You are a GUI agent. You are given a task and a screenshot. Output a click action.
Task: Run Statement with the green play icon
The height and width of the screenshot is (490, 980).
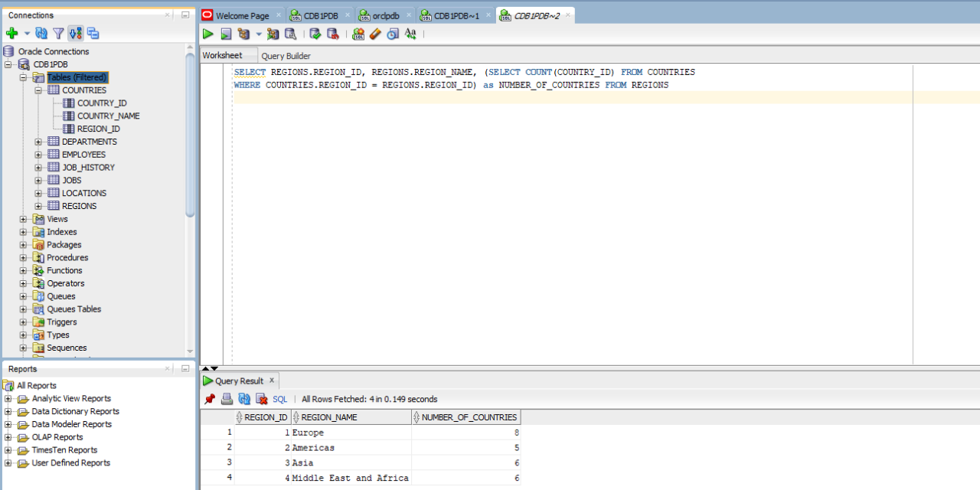click(x=208, y=34)
